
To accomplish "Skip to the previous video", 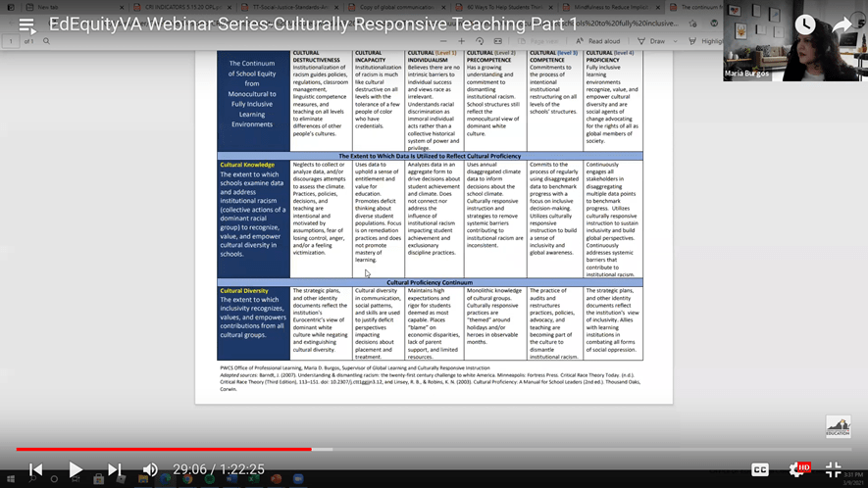I will [x=35, y=469].
